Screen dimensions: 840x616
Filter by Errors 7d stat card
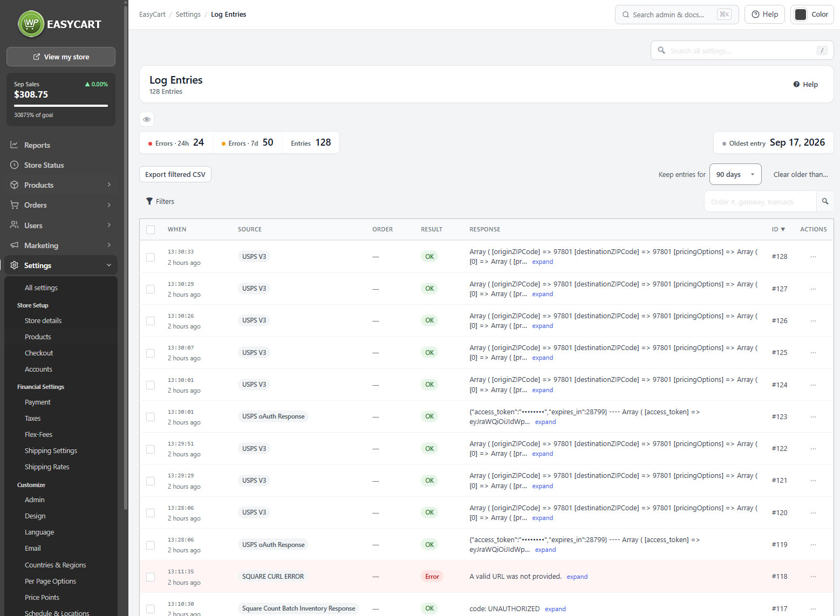click(x=248, y=142)
